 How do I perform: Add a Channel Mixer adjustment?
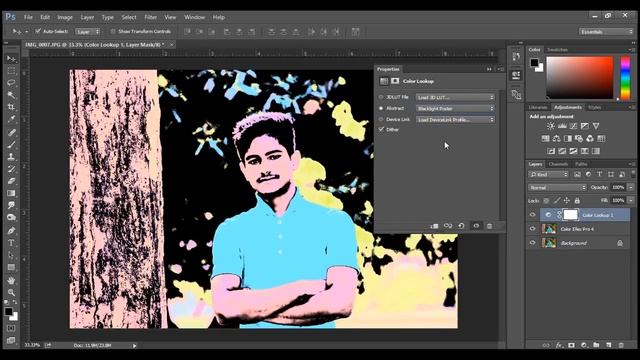pyautogui.click(x=590, y=139)
